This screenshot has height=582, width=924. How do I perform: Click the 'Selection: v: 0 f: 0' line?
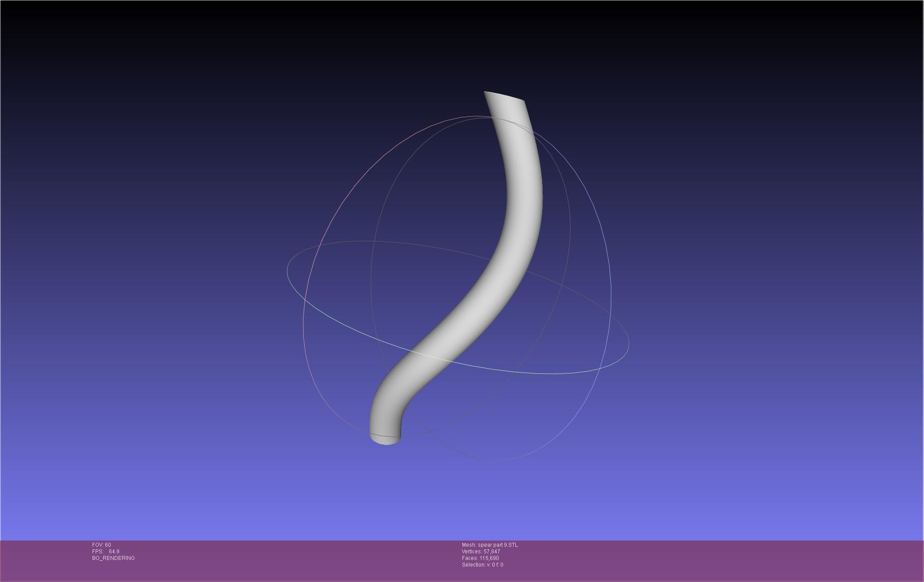(483, 565)
